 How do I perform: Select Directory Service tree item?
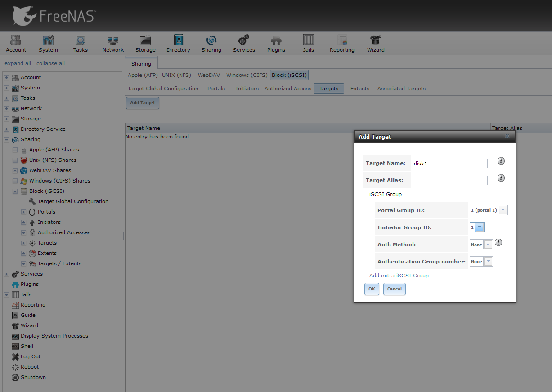(43, 129)
